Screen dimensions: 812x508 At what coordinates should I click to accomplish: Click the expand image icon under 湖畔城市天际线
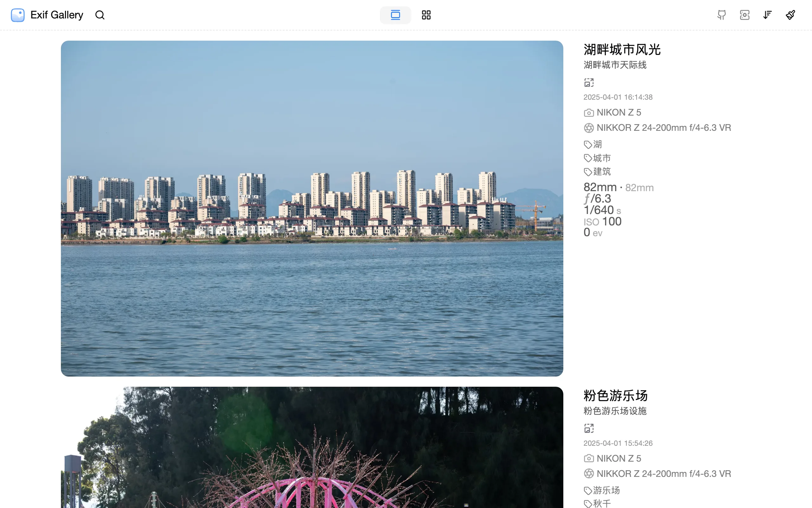tap(588, 83)
